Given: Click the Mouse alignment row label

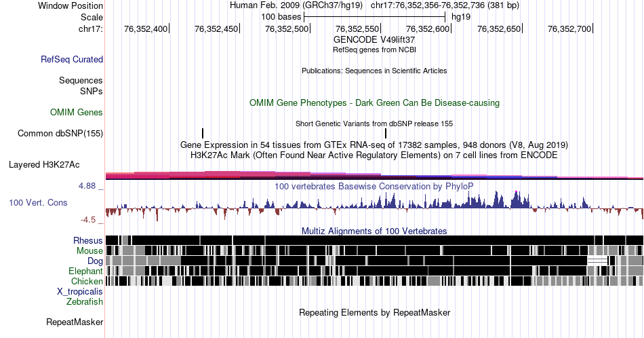Looking at the screenshot, I should [x=89, y=251].
